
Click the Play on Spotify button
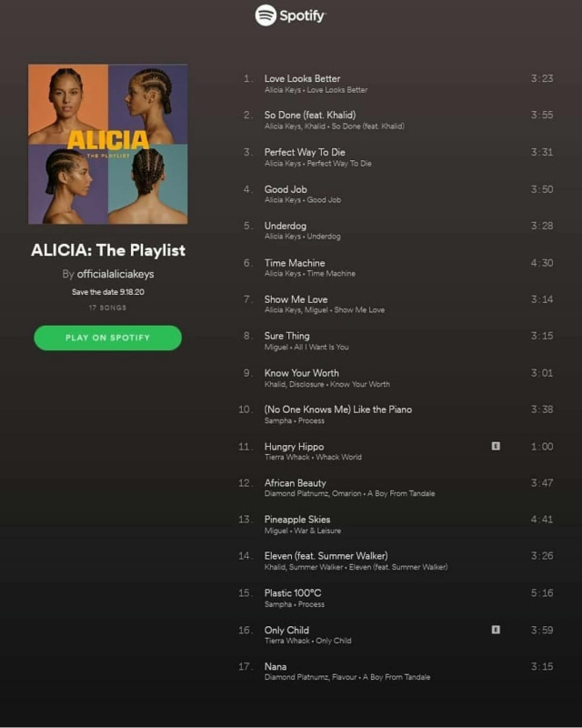pos(107,338)
